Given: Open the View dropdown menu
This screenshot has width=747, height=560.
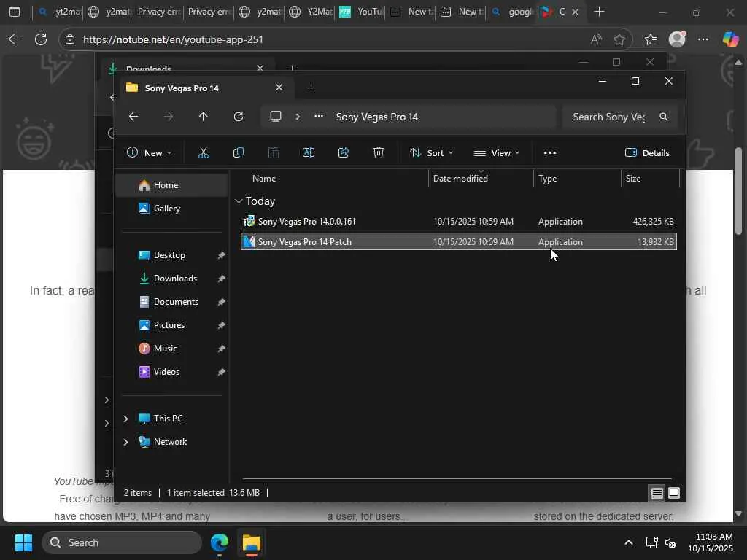Looking at the screenshot, I should [496, 153].
